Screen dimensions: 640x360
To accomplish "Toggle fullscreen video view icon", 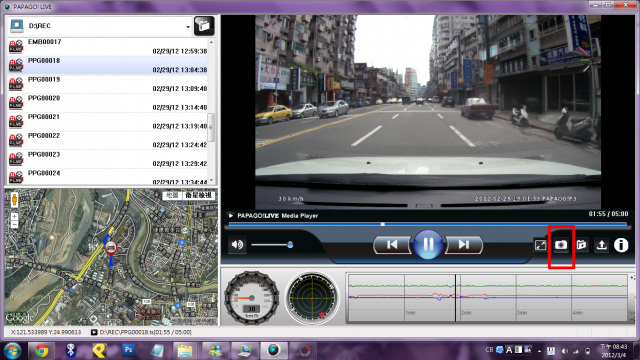I will click(540, 245).
